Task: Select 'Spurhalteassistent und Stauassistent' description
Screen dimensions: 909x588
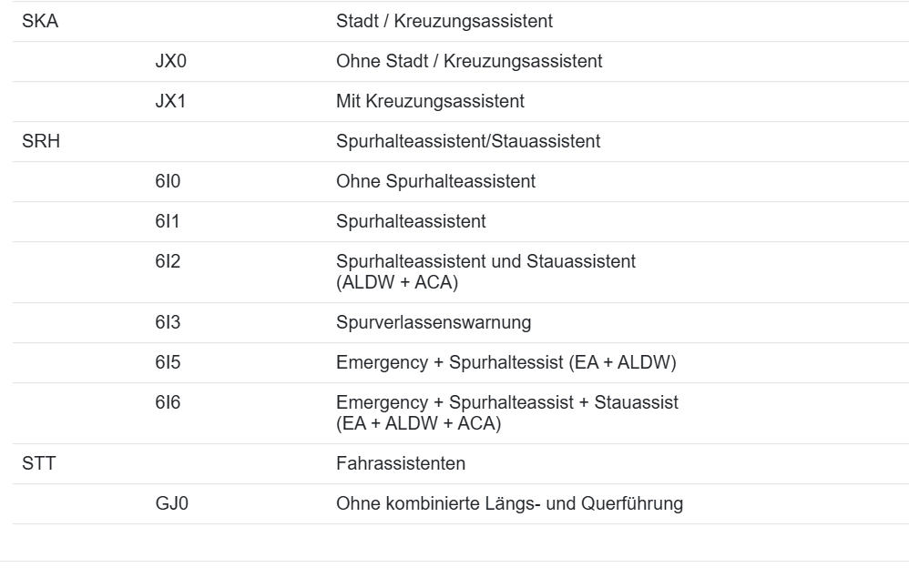Action: (485, 262)
